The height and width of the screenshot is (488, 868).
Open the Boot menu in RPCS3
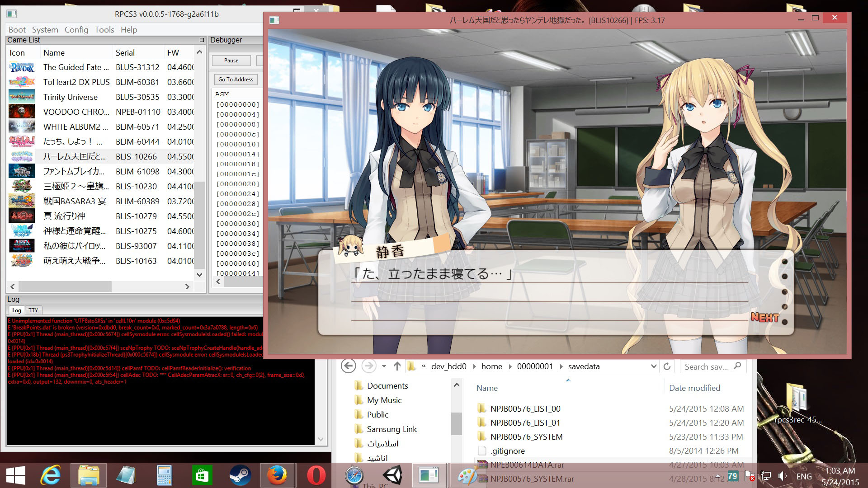click(x=17, y=29)
